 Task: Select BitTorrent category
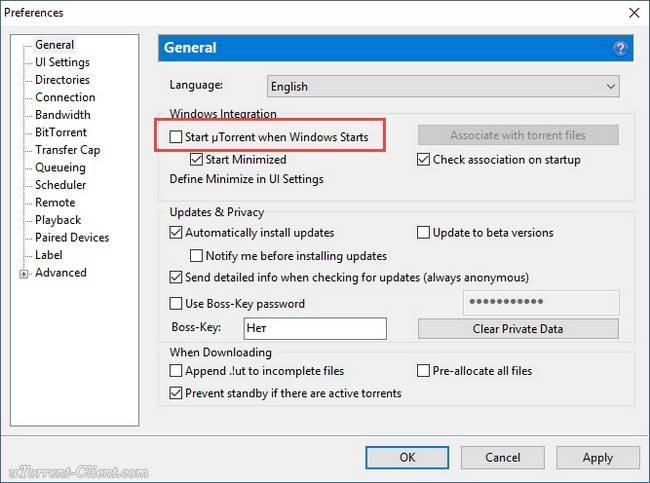click(61, 132)
